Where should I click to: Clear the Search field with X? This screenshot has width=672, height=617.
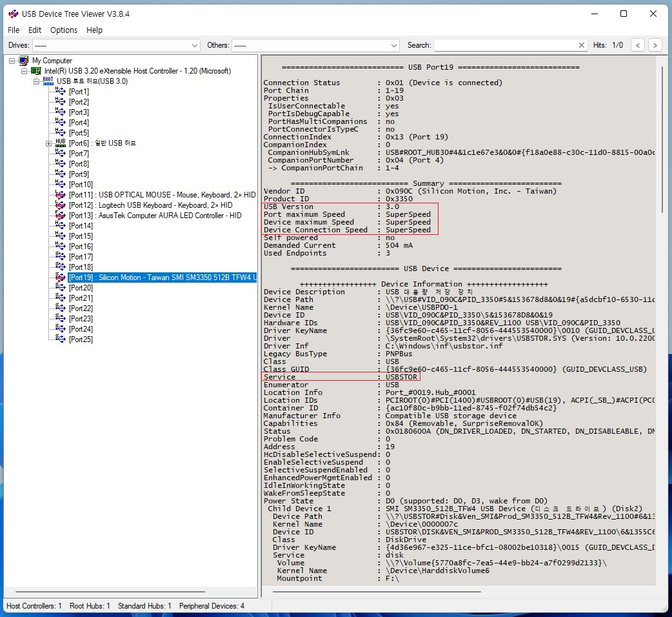point(582,45)
